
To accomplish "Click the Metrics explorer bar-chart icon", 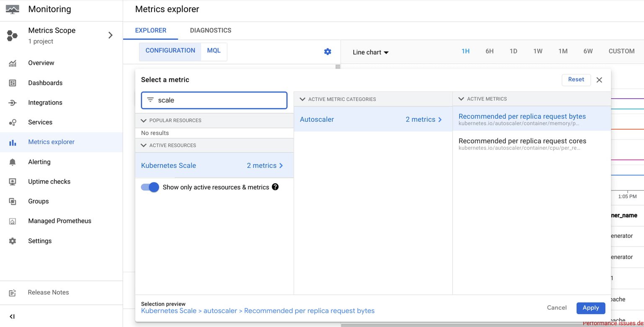I will point(13,142).
